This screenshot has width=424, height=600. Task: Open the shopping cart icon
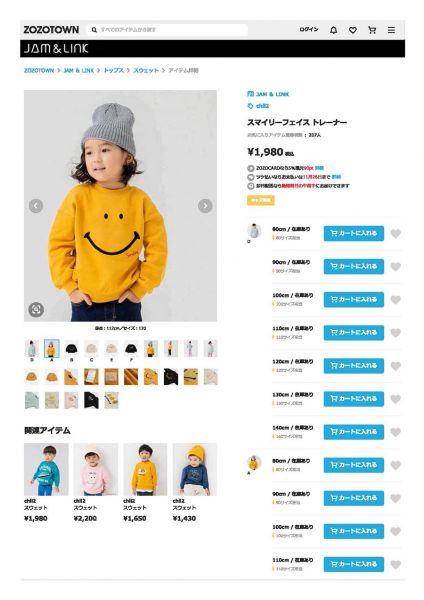pyautogui.click(x=372, y=30)
